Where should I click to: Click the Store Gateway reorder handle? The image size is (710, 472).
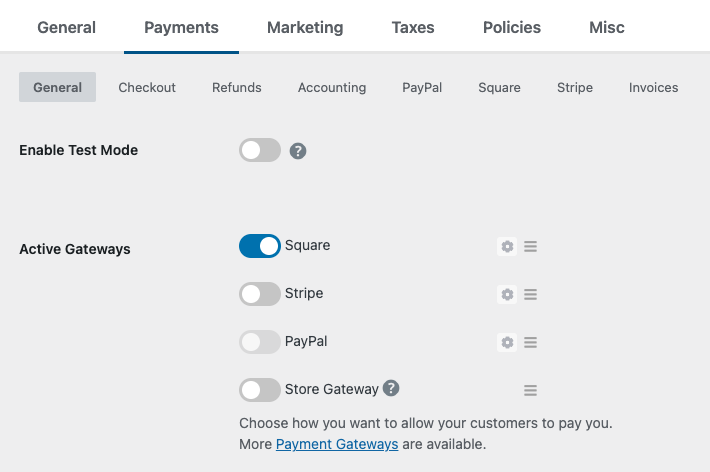click(531, 390)
